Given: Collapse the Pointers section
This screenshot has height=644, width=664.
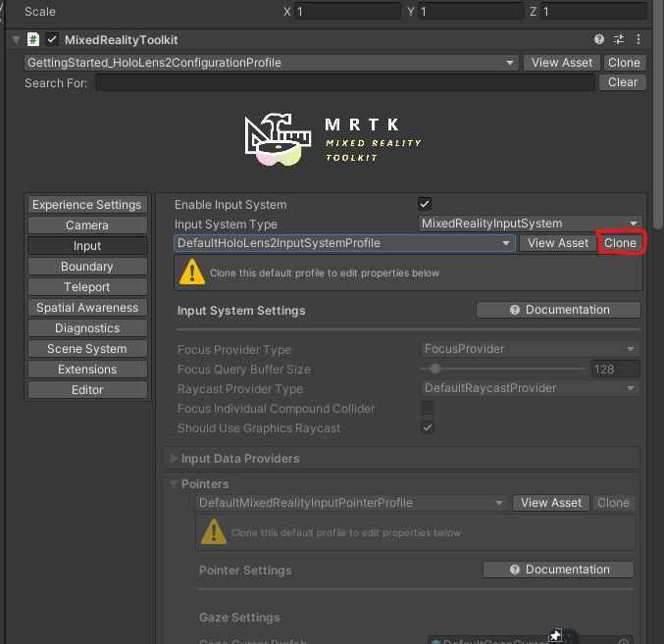Looking at the screenshot, I should pos(174,483).
